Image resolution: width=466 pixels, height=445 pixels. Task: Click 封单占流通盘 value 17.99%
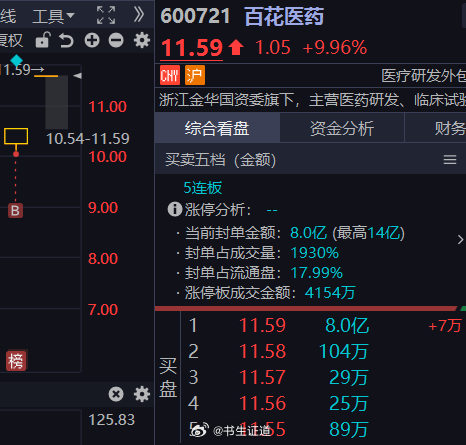pos(317,273)
